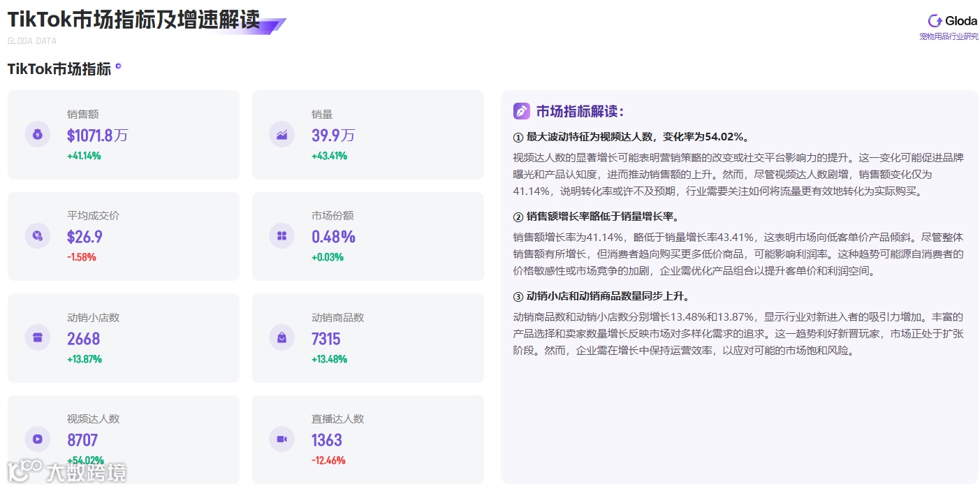
Task: Click the +0.03% market share change
Action: (328, 257)
